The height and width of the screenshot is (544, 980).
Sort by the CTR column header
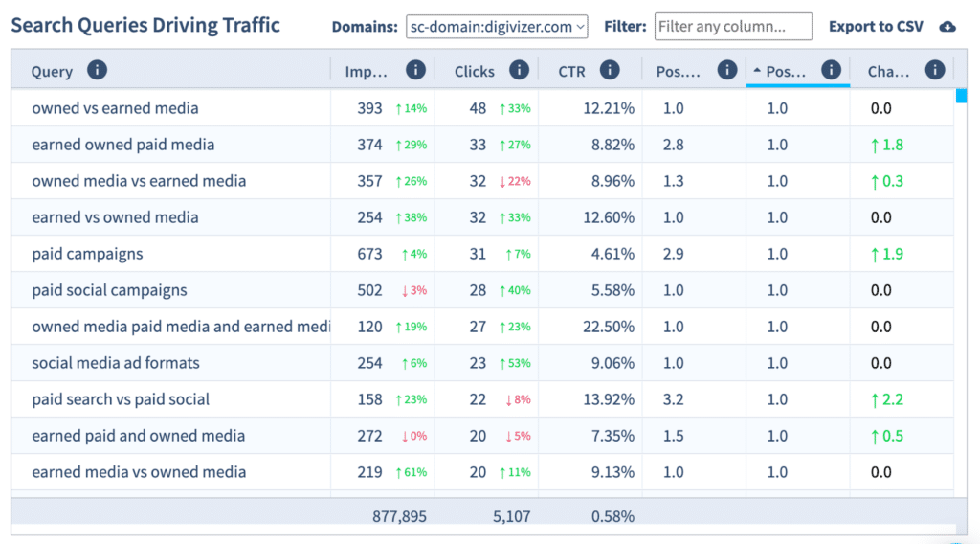coord(572,71)
